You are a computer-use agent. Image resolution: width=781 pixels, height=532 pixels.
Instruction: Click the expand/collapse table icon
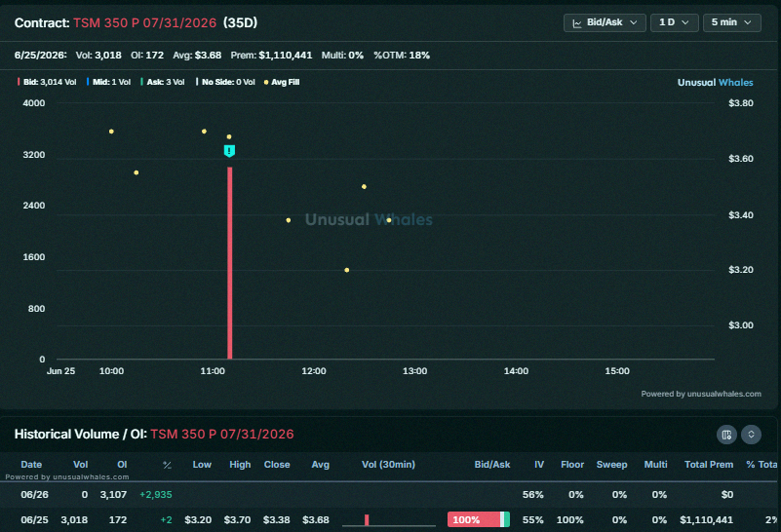(751, 435)
